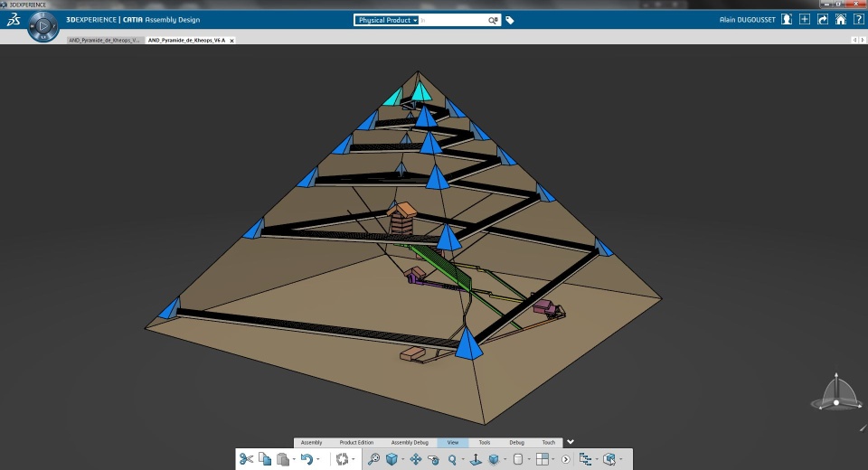Image resolution: width=868 pixels, height=470 pixels.
Task: Click the Normal View arrow-on-plane icon
Action: coord(476,459)
